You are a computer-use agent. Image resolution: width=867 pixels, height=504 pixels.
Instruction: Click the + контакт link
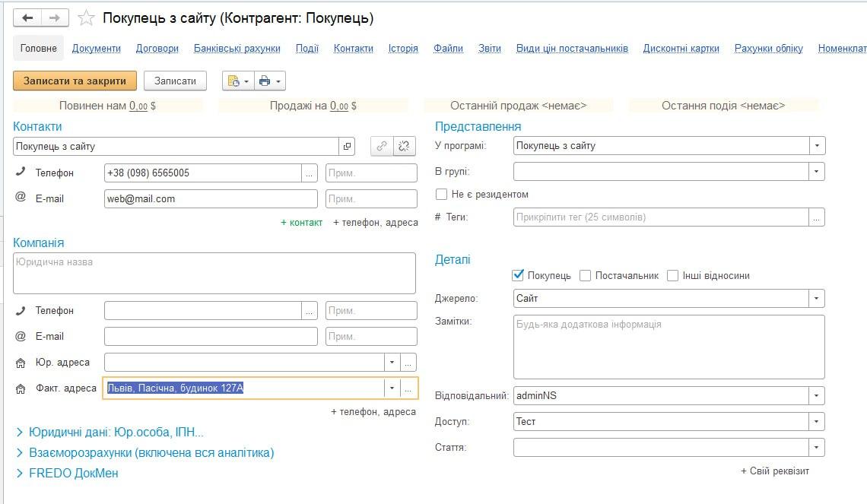301,222
